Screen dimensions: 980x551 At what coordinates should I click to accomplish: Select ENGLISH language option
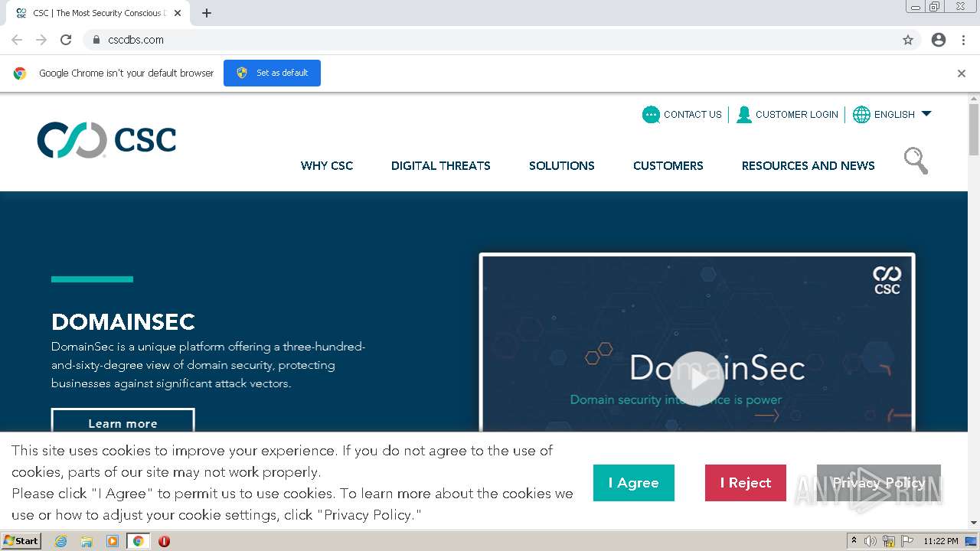coord(894,115)
